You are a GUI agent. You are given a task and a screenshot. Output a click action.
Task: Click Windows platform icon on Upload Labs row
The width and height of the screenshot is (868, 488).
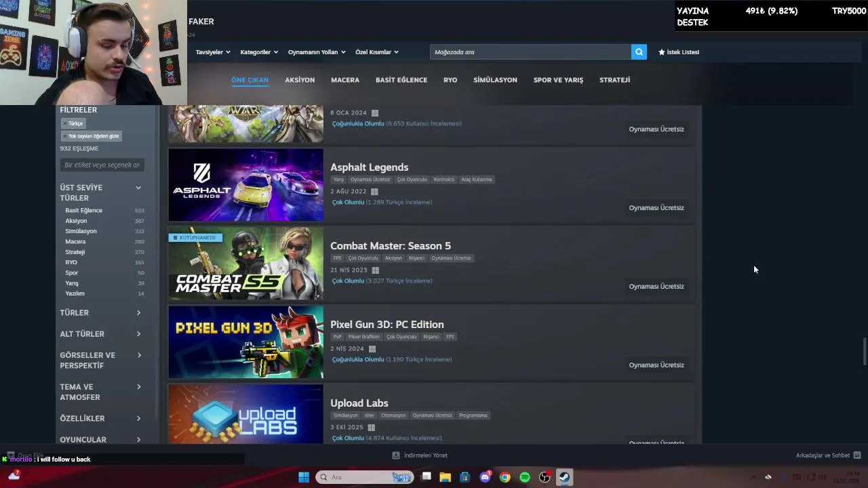(x=371, y=428)
